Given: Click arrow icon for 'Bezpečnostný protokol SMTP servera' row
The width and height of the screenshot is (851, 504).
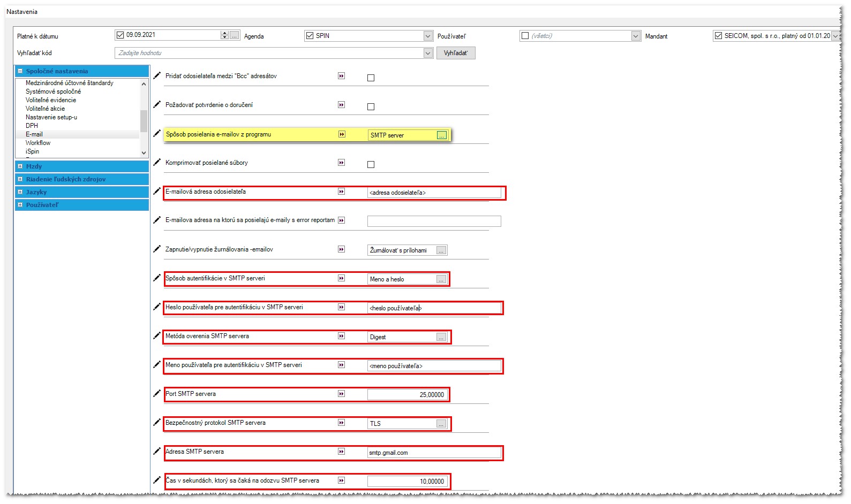Looking at the screenshot, I should pyautogui.click(x=341, y=423).
